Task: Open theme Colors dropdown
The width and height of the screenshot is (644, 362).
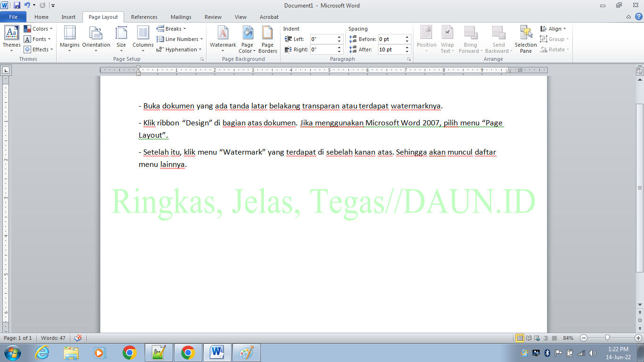Action: (x=38, y=29)
